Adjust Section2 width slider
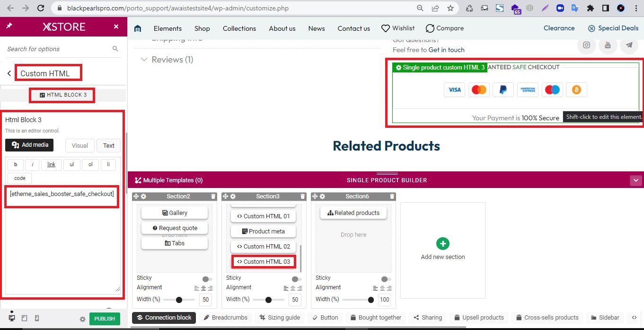The image size is (644, 330). tap(179, 300)
